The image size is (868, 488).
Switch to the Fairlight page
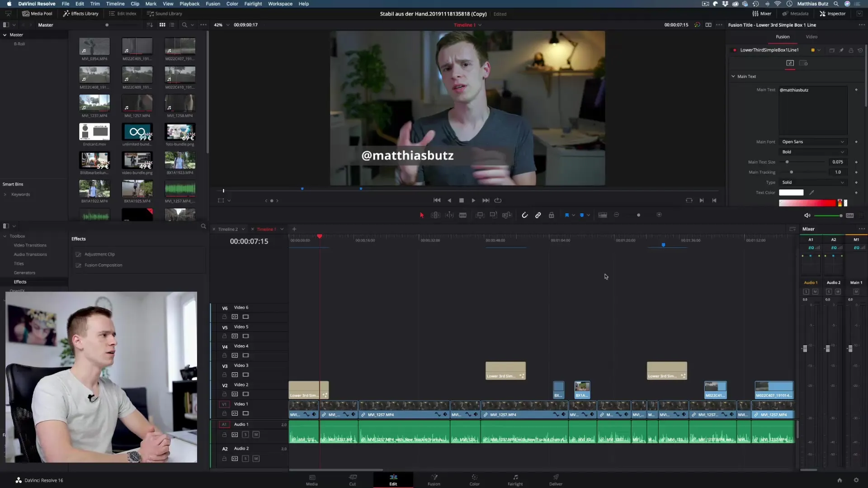(x=515, y=480)
